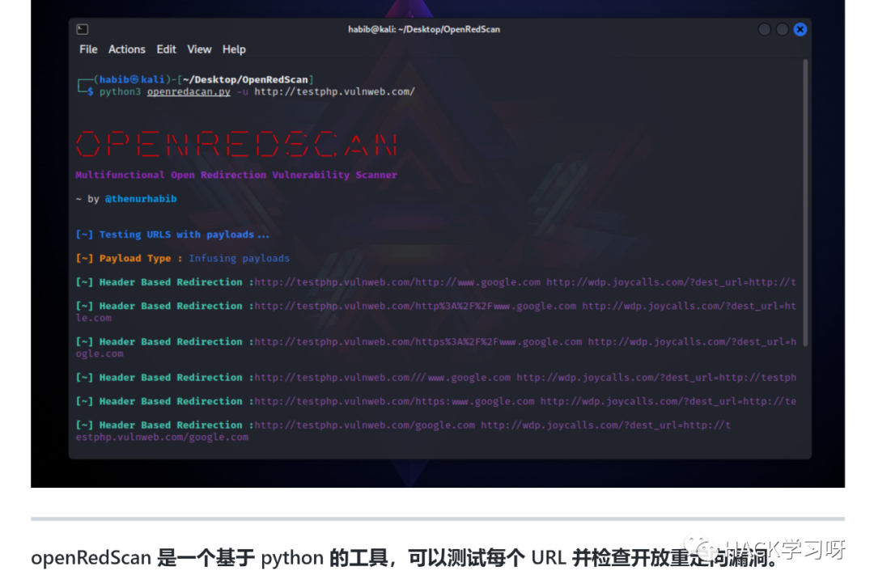This screenshot has width=874, height=588.
Task: Open the Actions menu
Action: click(x=126, y=49)
